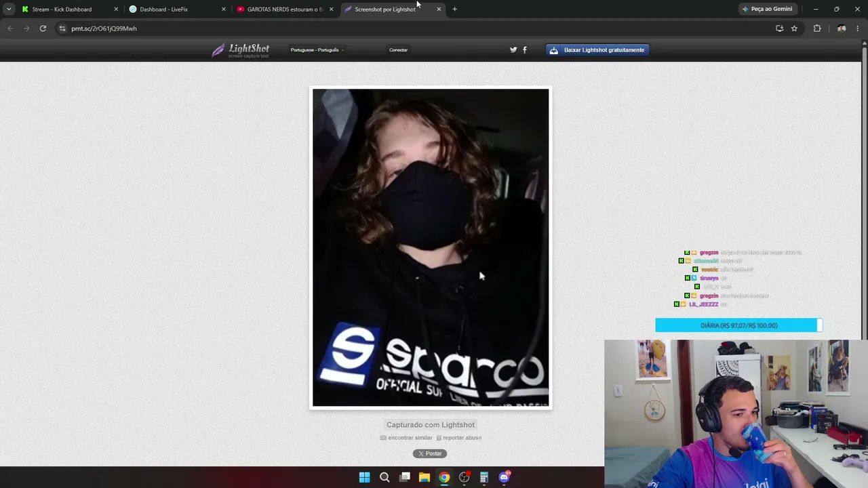
Task: Go back with the browser back arrow
Action: (x=10, y=28)
